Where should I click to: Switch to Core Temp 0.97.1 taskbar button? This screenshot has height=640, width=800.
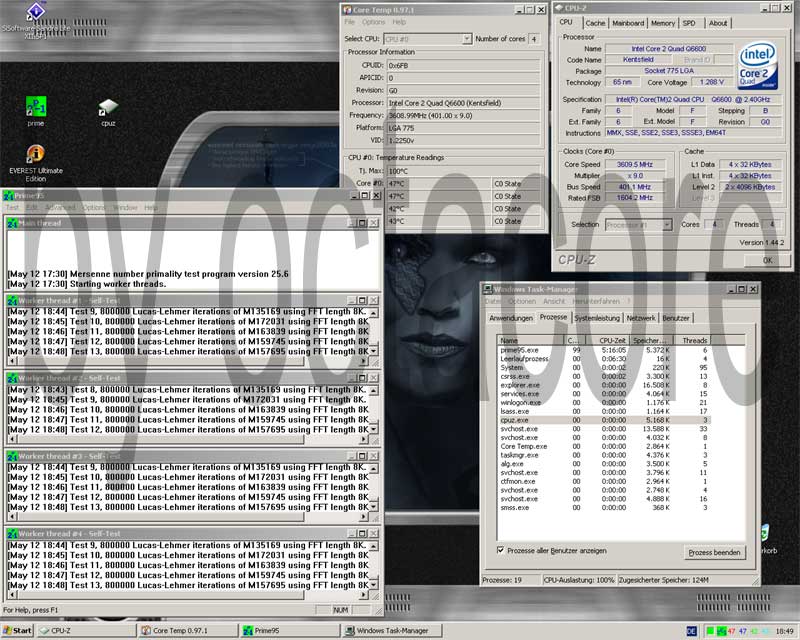188,631
